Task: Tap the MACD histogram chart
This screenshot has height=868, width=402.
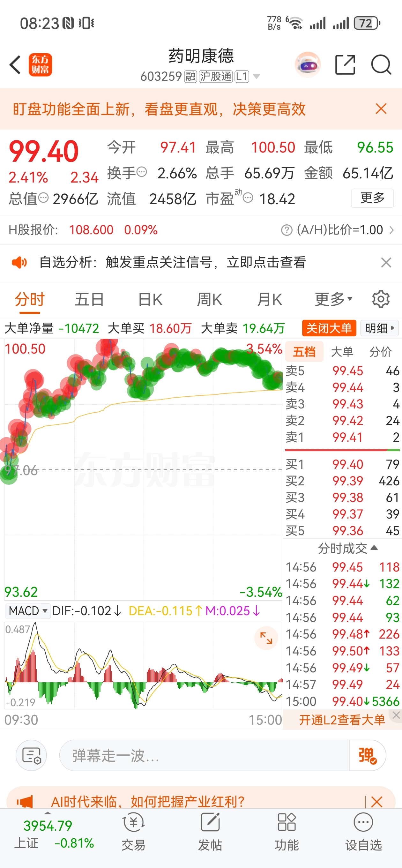Action: pos(143,665)
